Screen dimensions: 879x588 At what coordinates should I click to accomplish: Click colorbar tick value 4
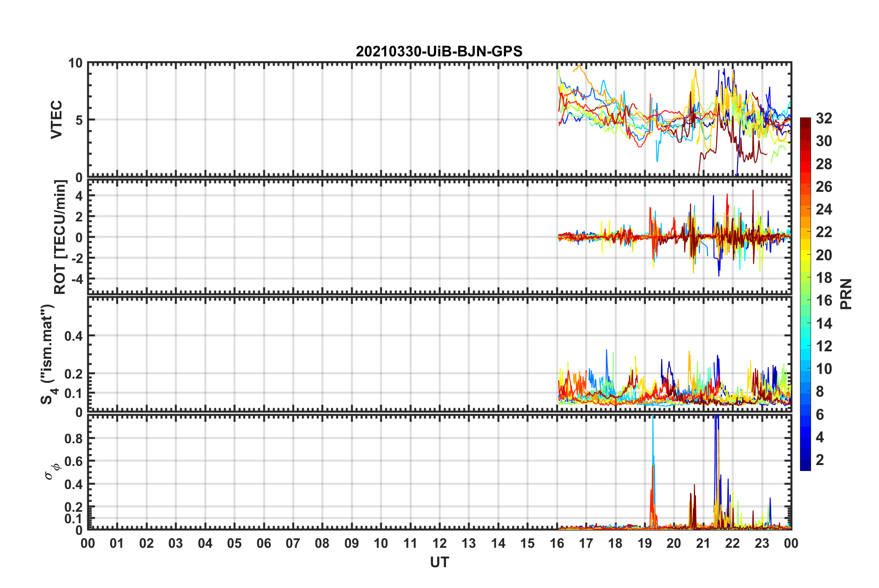(820, 437)
